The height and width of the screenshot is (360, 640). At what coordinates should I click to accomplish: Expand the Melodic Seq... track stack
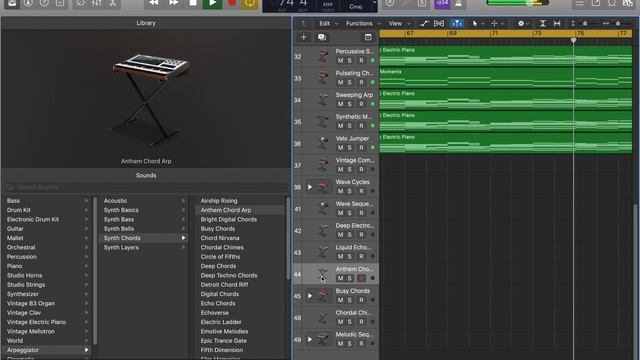pos(310,340)
